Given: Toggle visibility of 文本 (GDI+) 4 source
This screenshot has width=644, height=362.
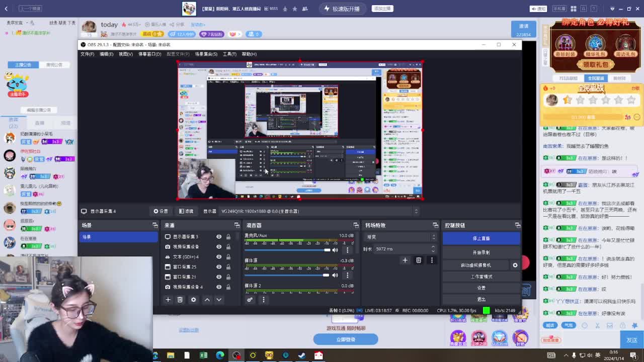Looking at the screenshot, I should tap(219, 257).
